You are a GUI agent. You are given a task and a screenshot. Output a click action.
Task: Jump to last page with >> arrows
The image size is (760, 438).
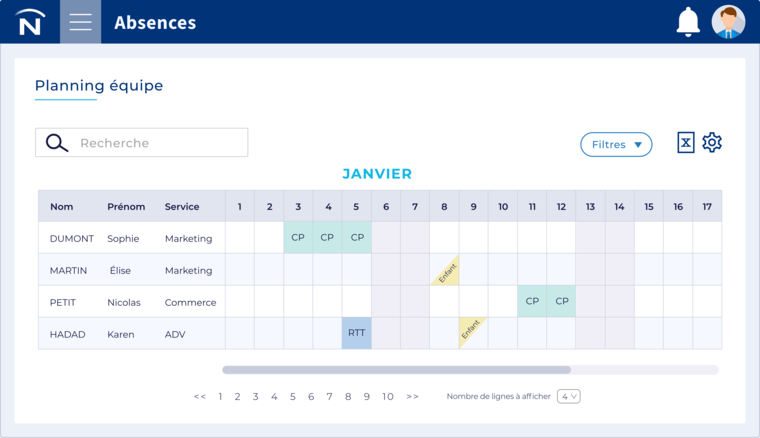(x=413, y=397)
